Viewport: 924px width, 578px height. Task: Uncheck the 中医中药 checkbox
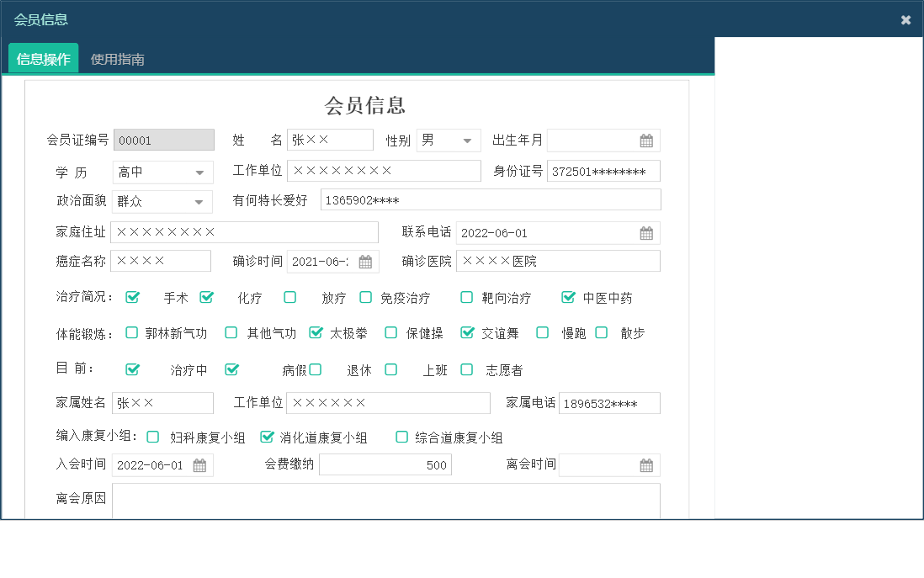(567, 297)
